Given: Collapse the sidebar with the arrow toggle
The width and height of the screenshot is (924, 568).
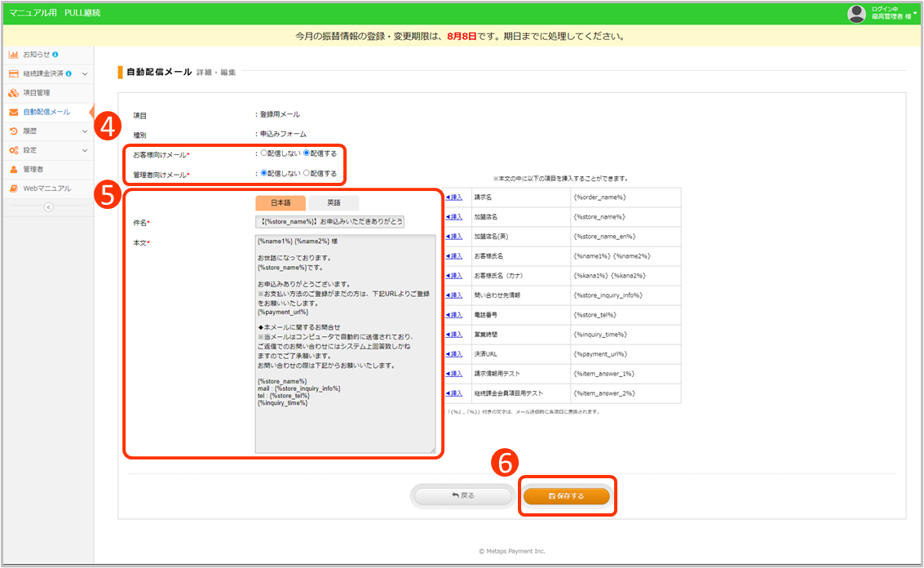Looking at the screenshot, I should 47,207.
